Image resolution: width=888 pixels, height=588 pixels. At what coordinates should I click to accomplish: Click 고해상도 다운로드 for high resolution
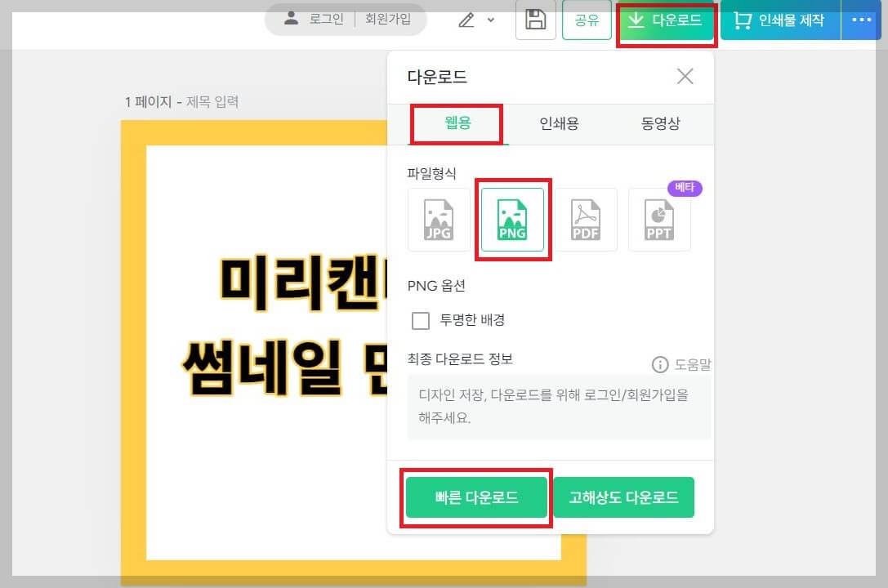[624, 497]
